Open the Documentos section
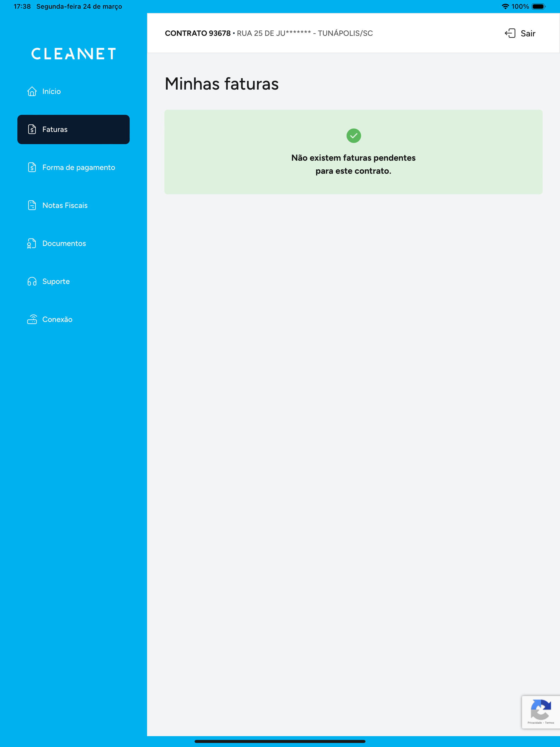Viewport: 560px width, 747px height. pos(73,243)
